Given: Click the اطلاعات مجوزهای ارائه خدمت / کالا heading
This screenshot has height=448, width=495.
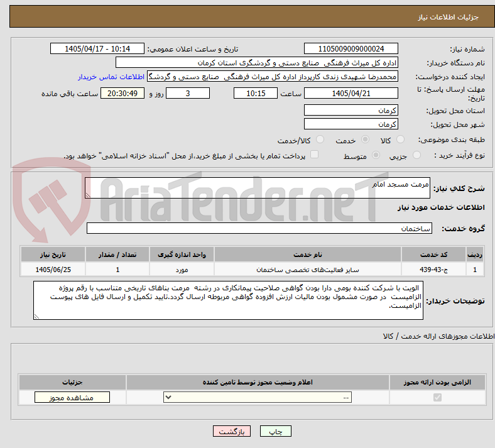Looking at the screenshot, I should click(438, 336).
